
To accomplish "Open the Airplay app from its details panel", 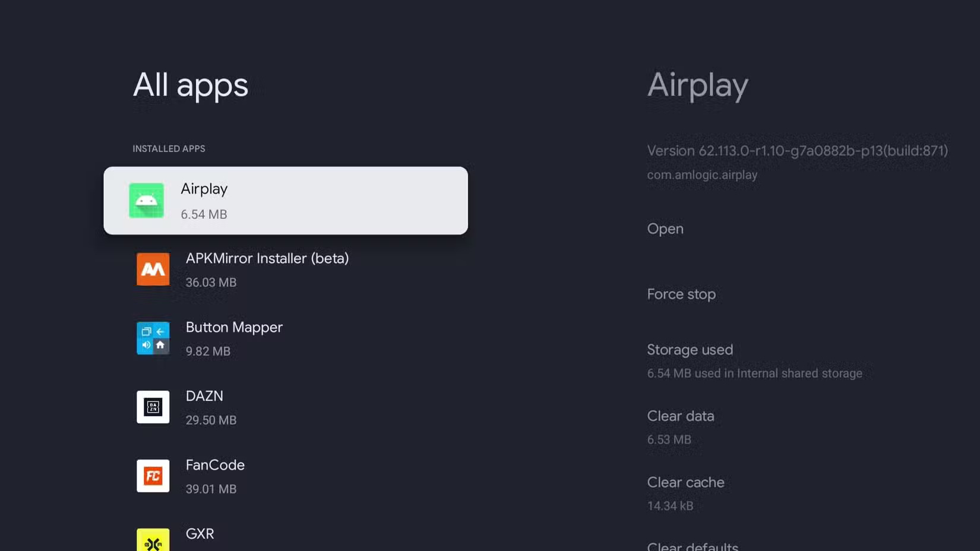I will tap(665, 229).
